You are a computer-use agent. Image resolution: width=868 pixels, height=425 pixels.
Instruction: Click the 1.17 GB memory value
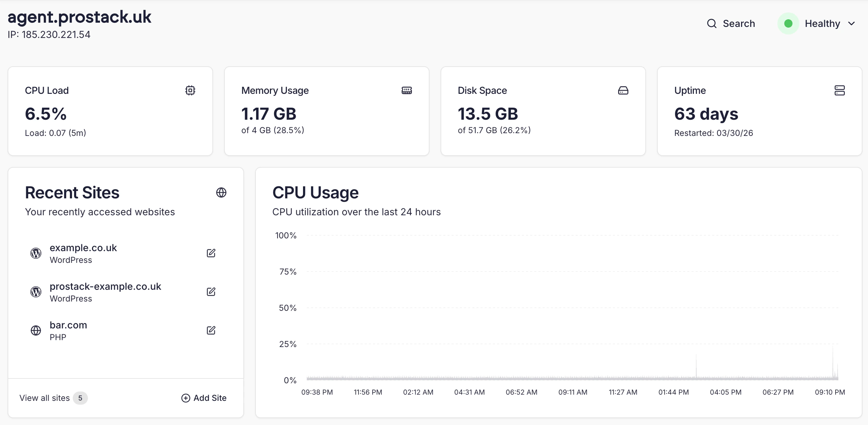tap(269, 114)
